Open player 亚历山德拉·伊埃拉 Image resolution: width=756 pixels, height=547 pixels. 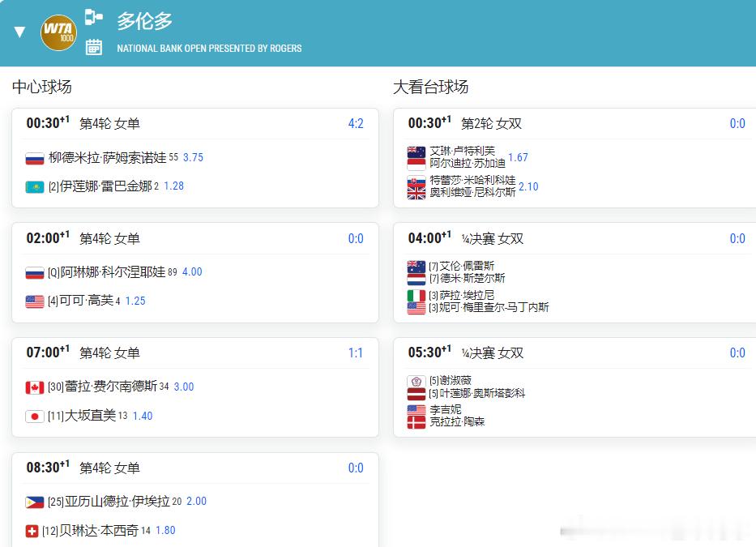pyautogui.click(x=117, y=502)
